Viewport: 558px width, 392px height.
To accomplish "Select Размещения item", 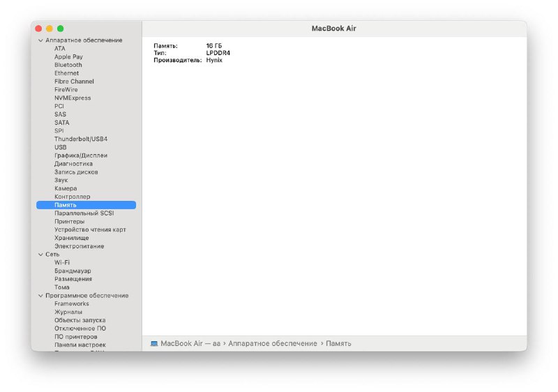I will click(x=73, y=279).
